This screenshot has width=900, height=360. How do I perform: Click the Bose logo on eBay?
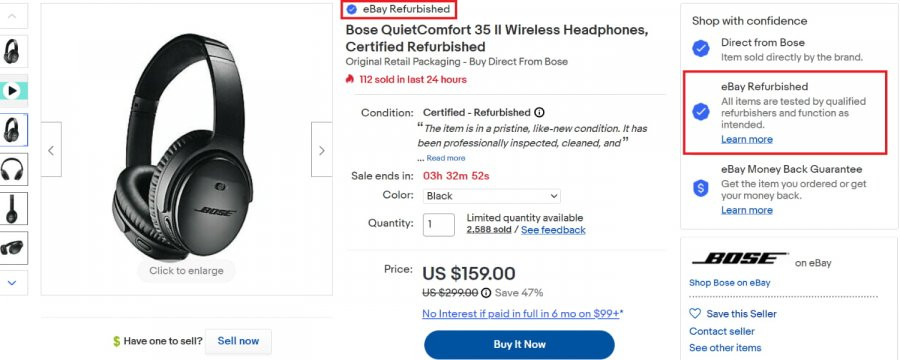coord(740,258)
